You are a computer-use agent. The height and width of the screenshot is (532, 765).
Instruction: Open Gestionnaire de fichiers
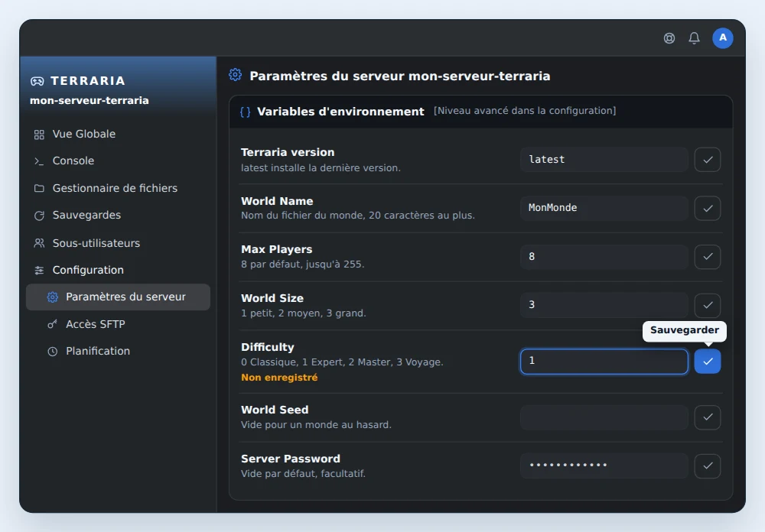coord(118,188)
